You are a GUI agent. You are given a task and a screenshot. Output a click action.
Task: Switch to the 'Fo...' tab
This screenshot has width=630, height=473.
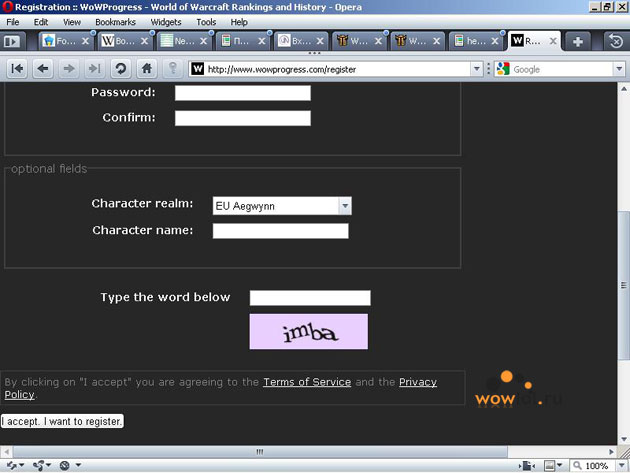click(x=66, y=41)
